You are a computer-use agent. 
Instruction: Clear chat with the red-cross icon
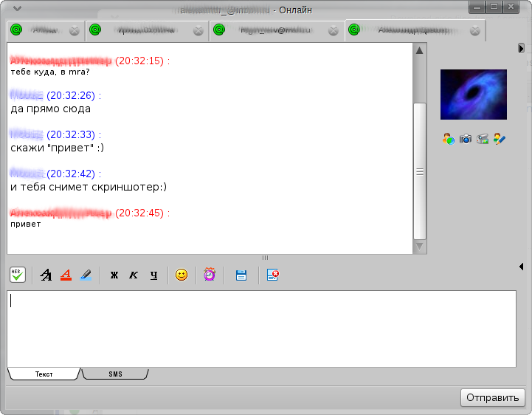tap(273, 275)
